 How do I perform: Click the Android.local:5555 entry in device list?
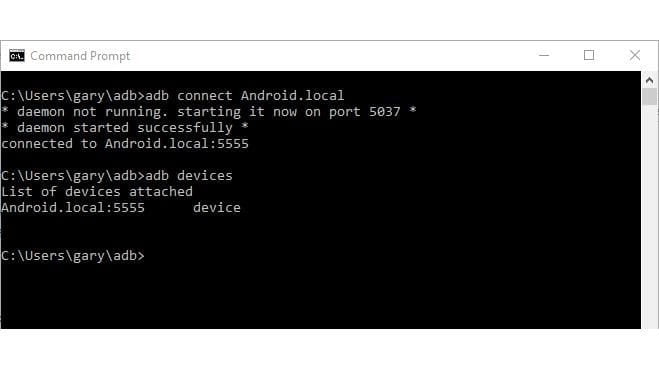[73, 208]
